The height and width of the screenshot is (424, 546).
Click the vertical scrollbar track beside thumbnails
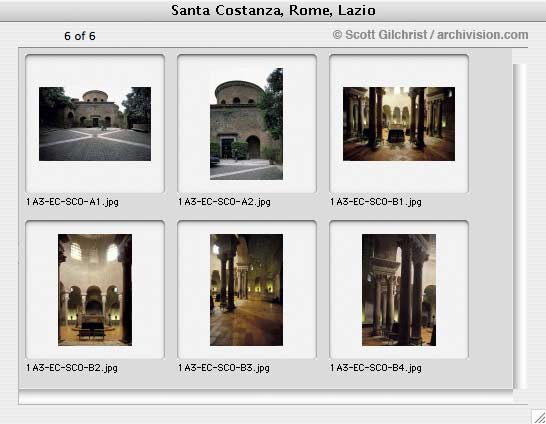519,226
